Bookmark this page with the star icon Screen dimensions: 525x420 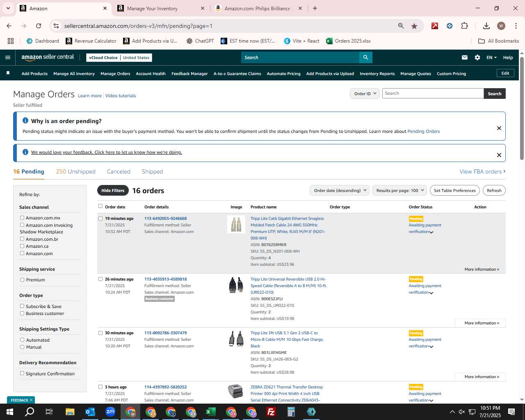pyautogui.click(x=414, y=26)
